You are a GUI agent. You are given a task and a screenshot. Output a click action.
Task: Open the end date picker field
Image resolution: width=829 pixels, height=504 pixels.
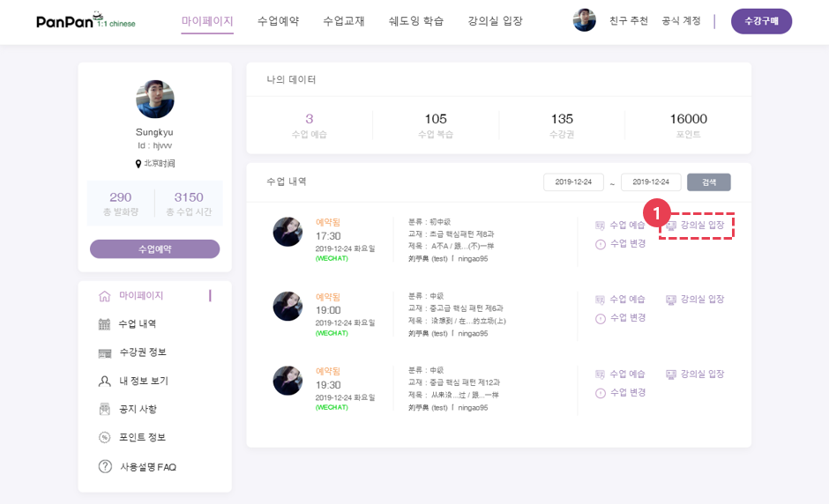tap(651, 182)
